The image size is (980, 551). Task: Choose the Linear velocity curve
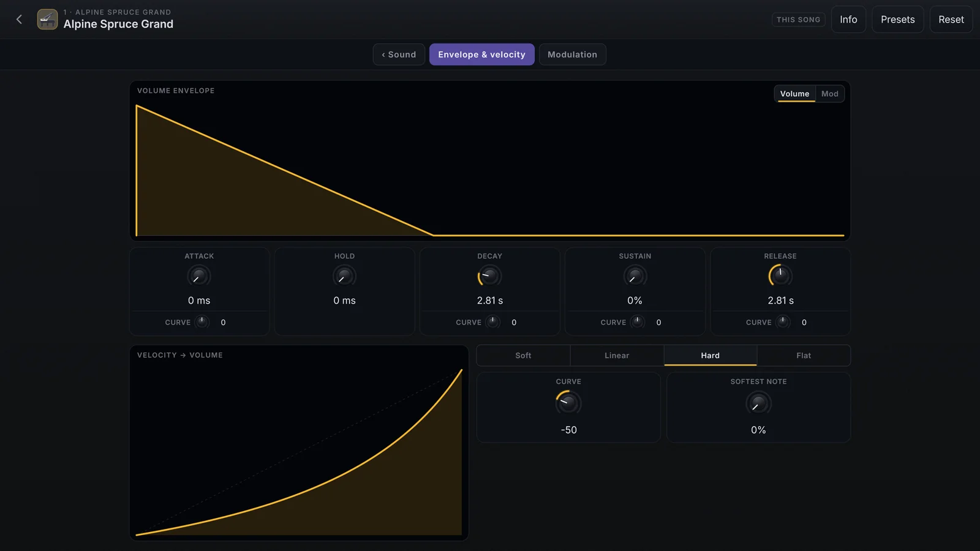tap(617, 356)
